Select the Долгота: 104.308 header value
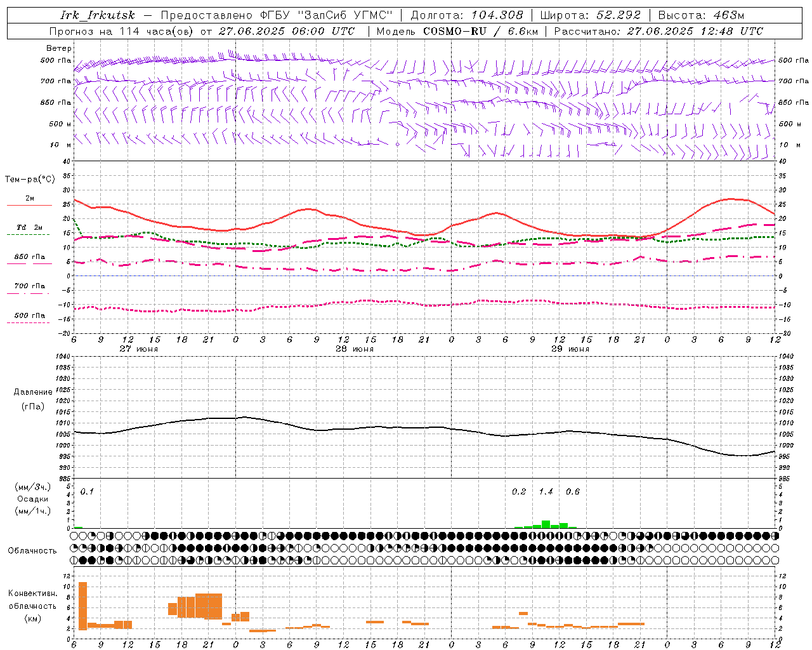This screenshot has height=650, width=812. point(467,15)
